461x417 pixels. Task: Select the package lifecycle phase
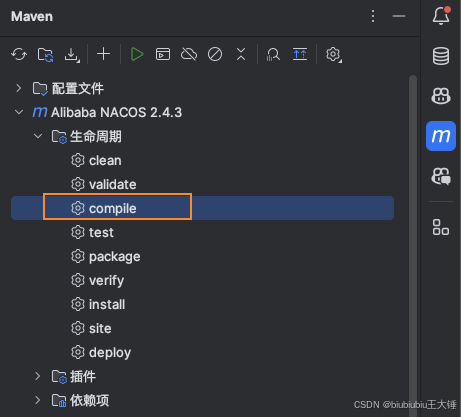(x=115, y=256)
